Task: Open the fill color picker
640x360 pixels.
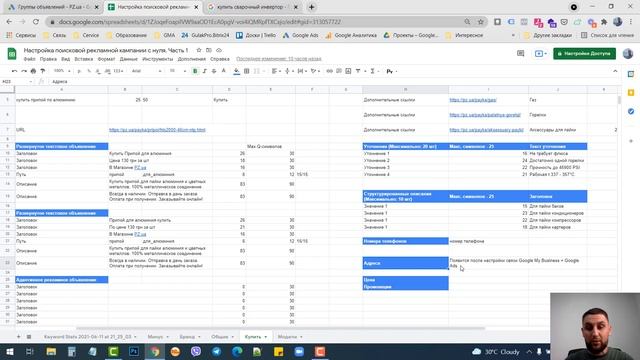Action: [x=237, y=71]
